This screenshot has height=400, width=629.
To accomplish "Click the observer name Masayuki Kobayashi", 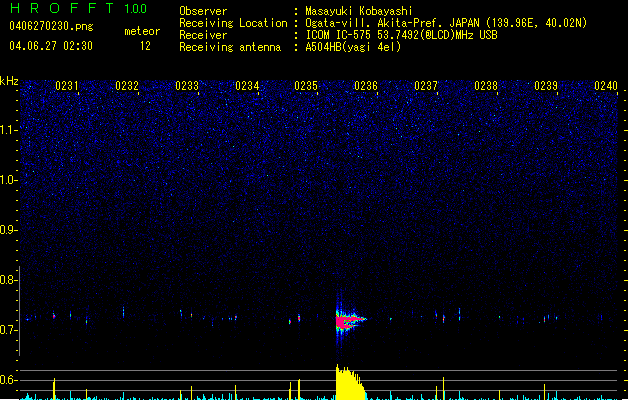I will coord(359,11).
